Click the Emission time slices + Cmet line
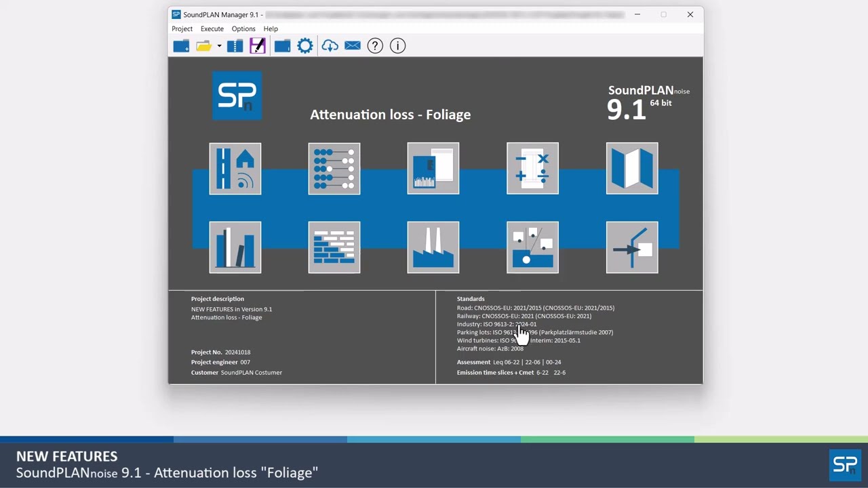The image size is (868, 488). [x=511, y=372]
